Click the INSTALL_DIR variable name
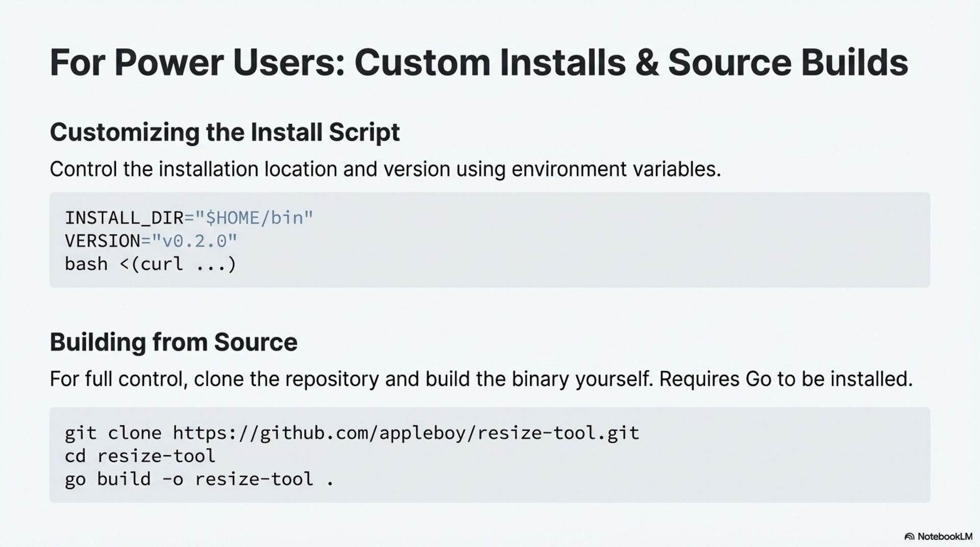This screenshot has height=547, width=980. (124, 218)
